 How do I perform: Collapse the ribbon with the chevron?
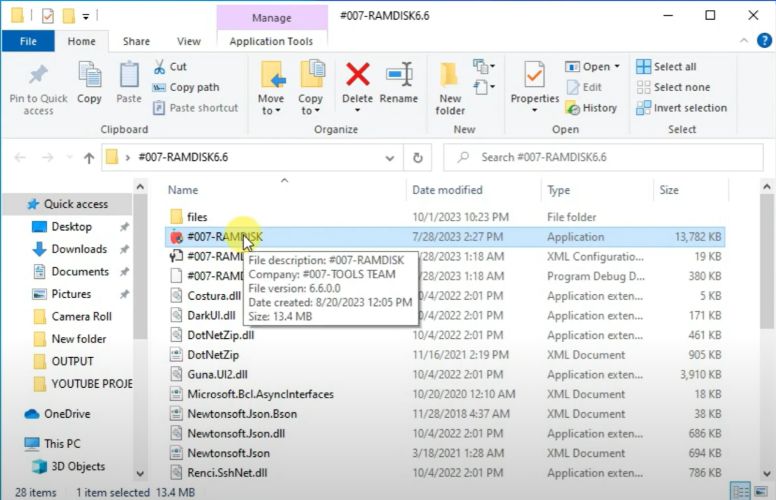click(744, 41)
